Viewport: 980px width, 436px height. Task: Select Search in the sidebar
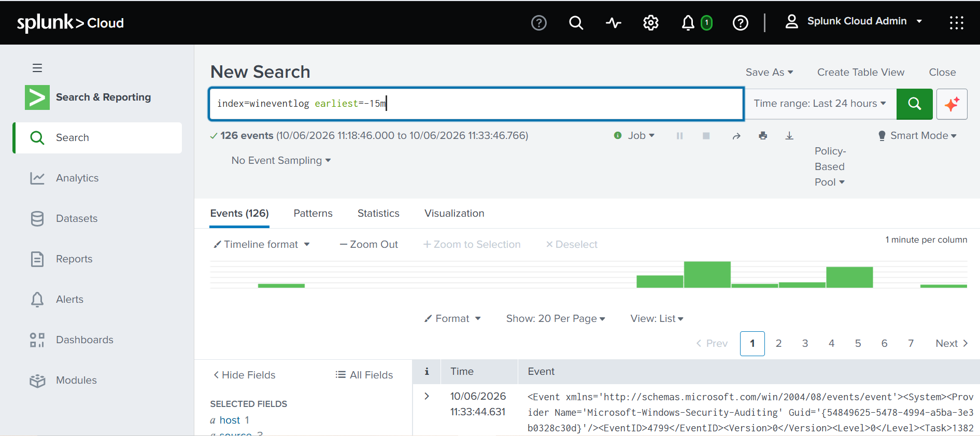pos(97,138)
